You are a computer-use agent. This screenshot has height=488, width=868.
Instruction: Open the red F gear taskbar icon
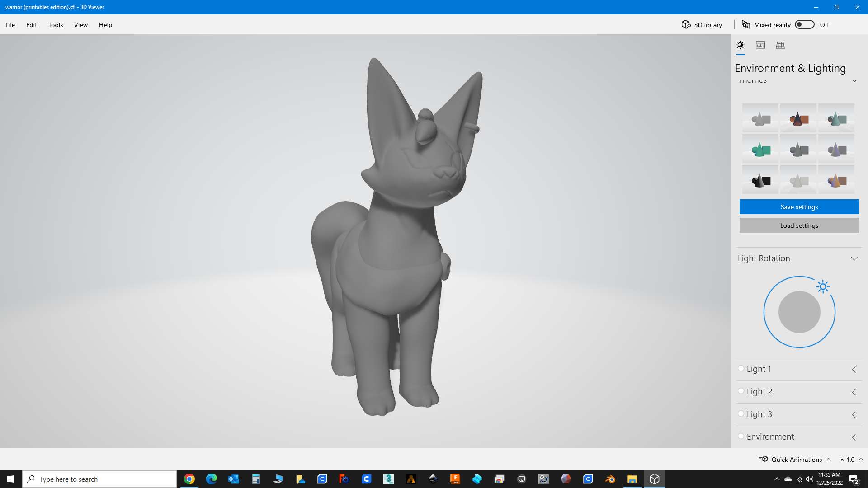click(x=344, y=479)
